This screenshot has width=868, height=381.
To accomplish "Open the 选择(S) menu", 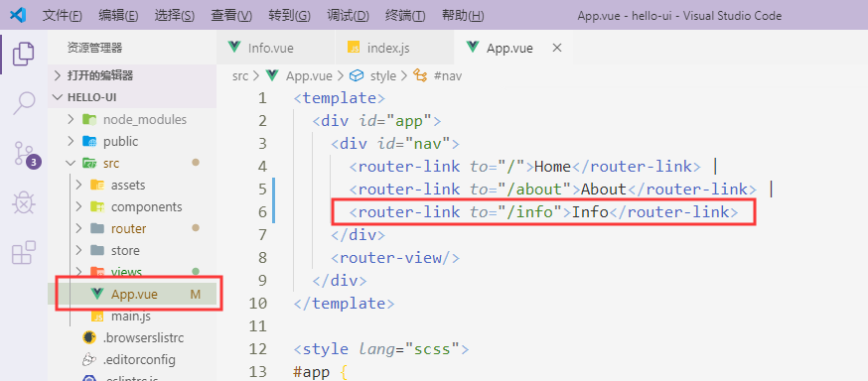I will coord(175,16).
